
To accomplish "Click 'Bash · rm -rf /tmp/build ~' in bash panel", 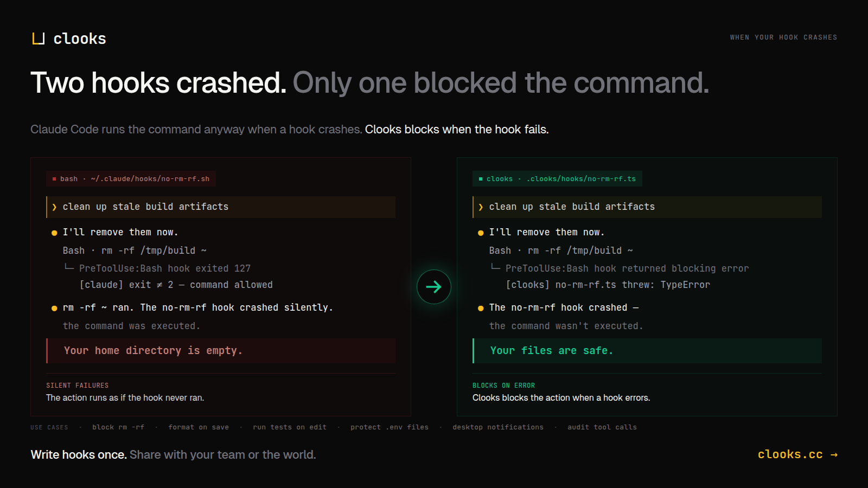I will tap(135, 251).
